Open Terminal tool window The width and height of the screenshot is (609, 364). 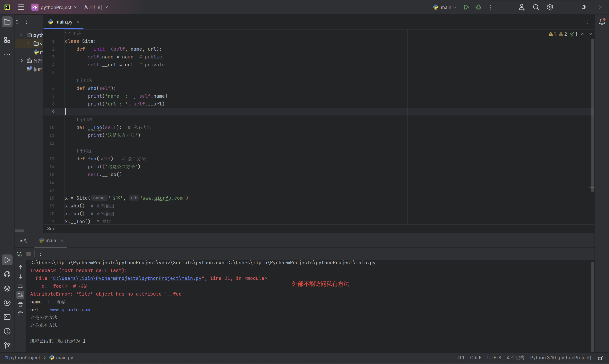pos(7,317)
